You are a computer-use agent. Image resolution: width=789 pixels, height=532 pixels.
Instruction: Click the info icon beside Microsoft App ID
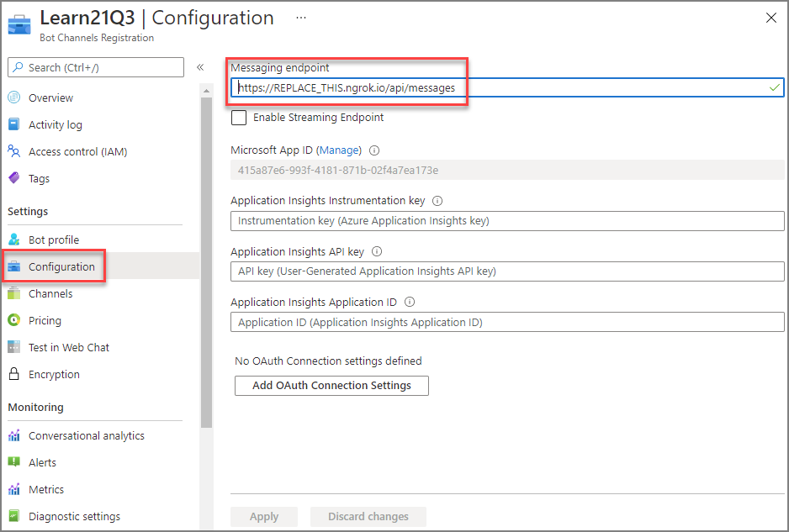[374, 150]
